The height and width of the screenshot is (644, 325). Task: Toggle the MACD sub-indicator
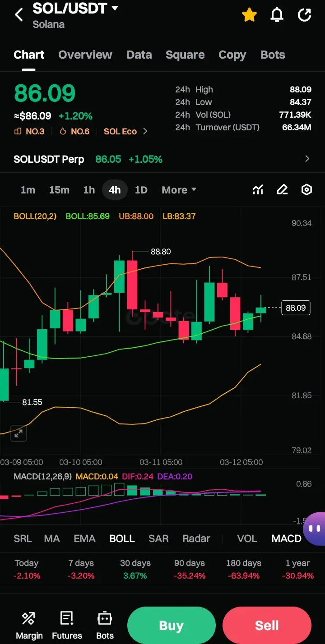point(286,538)
